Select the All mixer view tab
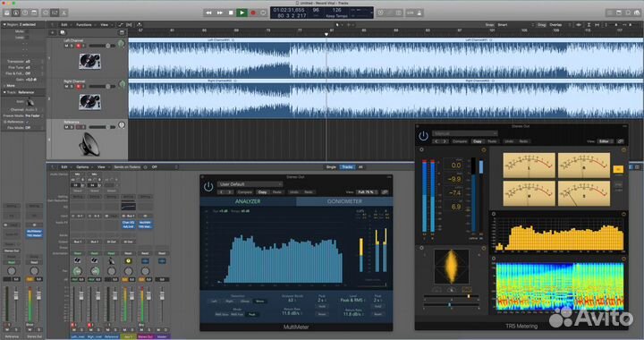The width and height of the screenshot is (644, 340). [x=360, y=167]
